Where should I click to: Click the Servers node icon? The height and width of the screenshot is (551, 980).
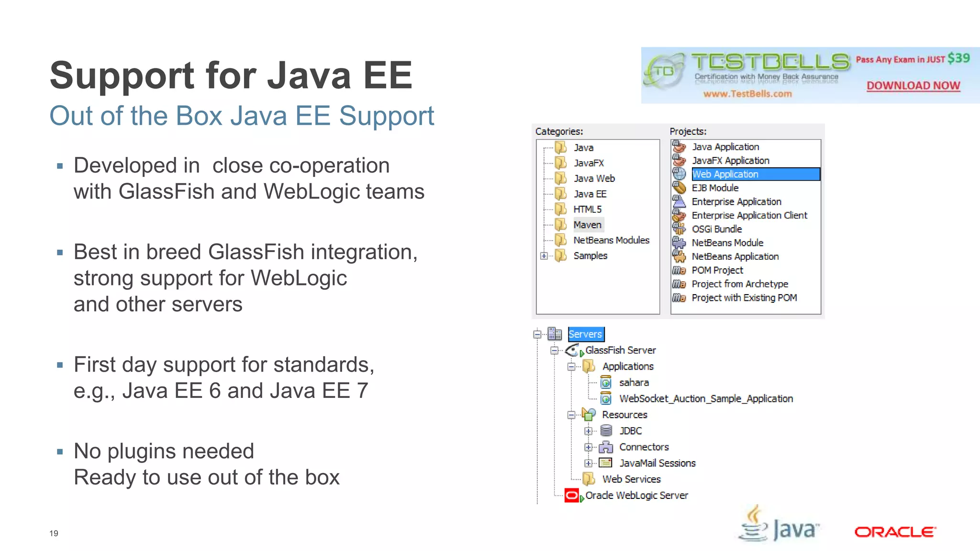coord(555,333)
